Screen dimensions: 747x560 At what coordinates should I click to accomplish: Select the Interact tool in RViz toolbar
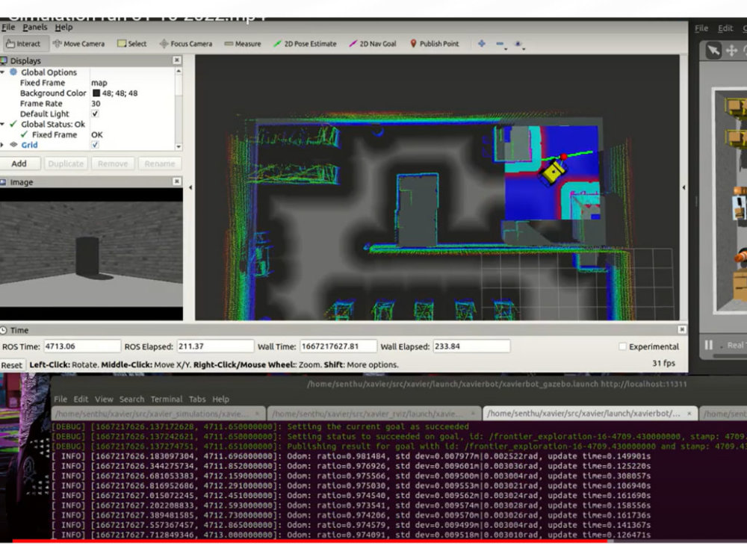(x=25, y=44)
